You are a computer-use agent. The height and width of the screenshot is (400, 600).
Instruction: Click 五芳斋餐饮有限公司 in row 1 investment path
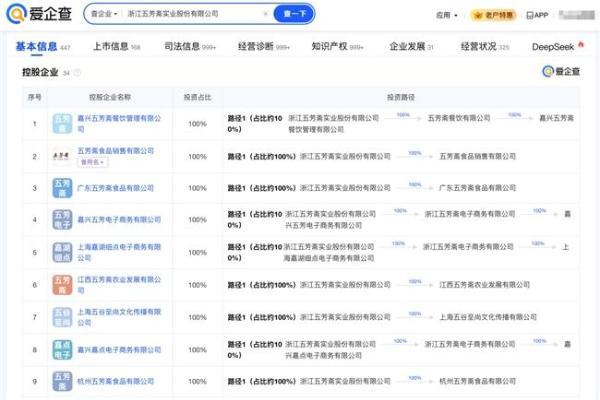(459, 118)
